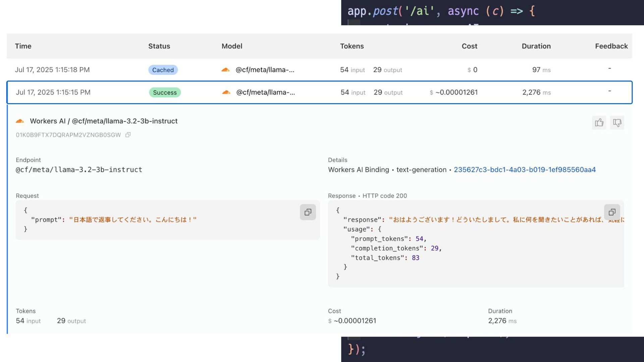Click 'Response • HTTP code 200' label
The image size is (644, 362).
pos(367,196)
